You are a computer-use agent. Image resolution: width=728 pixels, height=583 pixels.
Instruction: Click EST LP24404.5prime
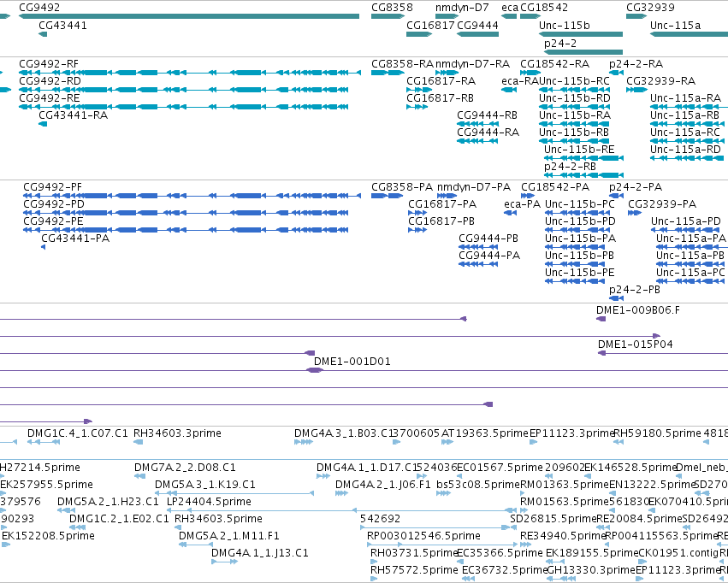[x=209, y=502]
